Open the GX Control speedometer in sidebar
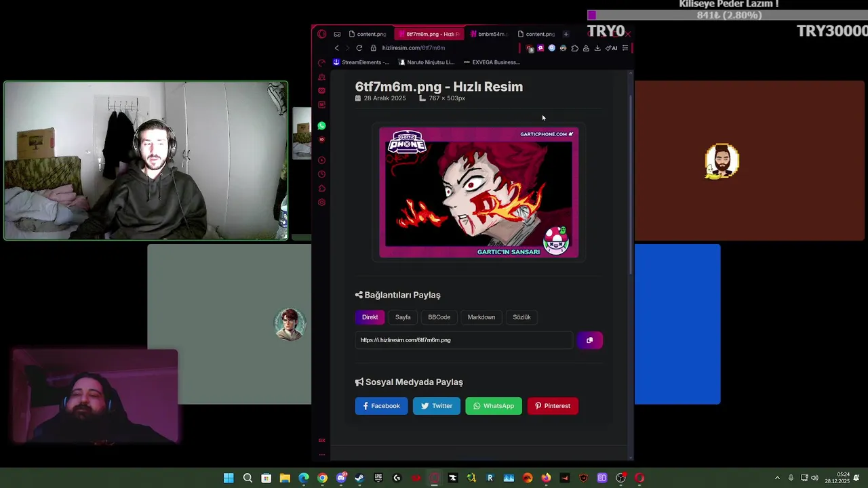The image size is (868, 488). pos(321,62)
